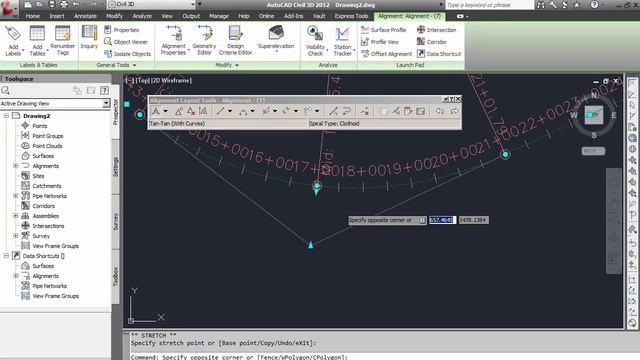The height and width of the screenshot is (360, 640).
Task: Launch the Corridor tool
Action: click(431, 42)
